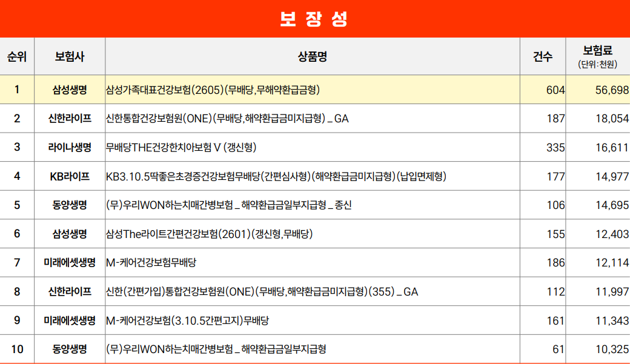This screenshot has width=630, height=364.
Task: Click count value 106
Action: point(555,205)
